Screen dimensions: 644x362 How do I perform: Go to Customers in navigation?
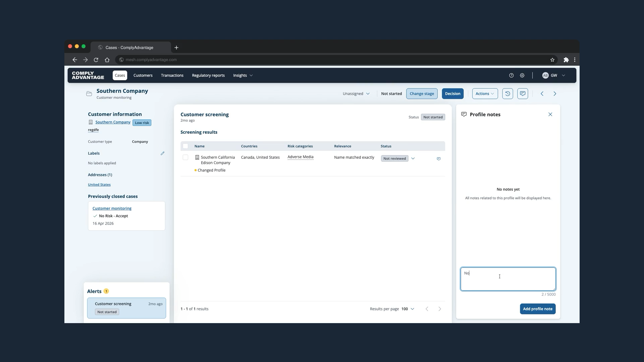143,75
